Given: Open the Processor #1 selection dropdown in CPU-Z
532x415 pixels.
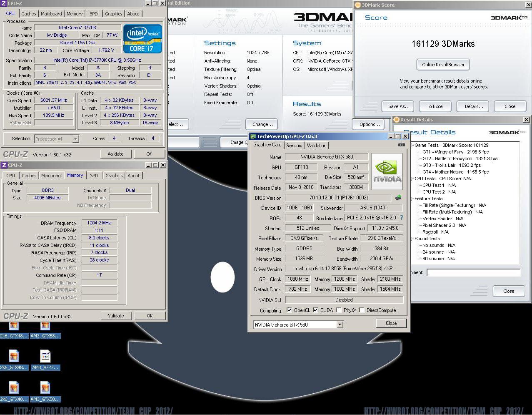Looking at the screenshot, I should (75, 139).
